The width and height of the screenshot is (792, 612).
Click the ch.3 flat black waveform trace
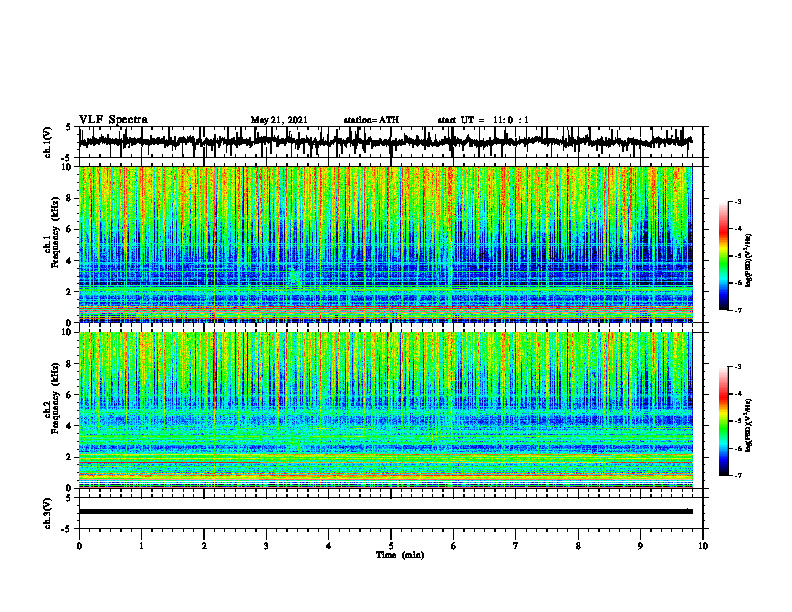click(386, 512)
